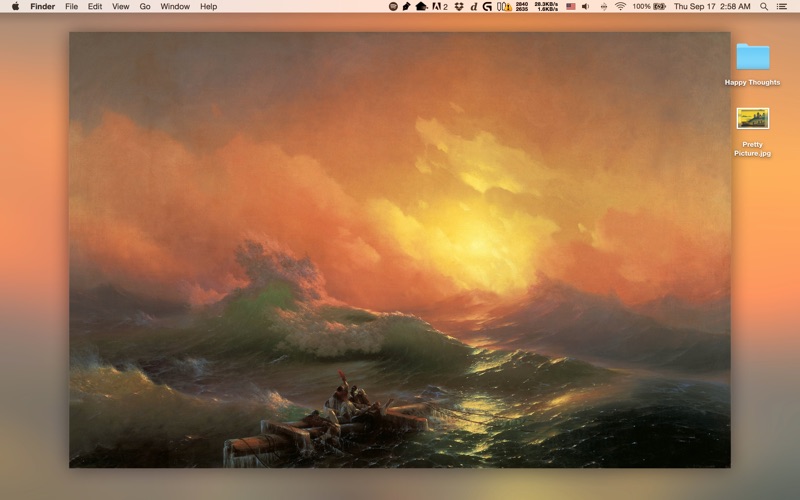Viewport: 800px width, 500px height.
Task: Open the View menu
Action: pyautogui.click(x=120, y=7)
